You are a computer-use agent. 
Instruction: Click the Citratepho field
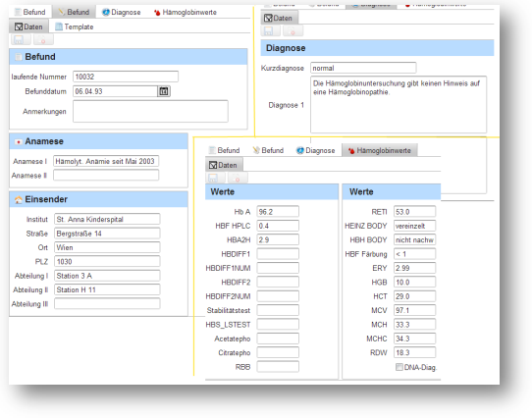tap(278, 352)
